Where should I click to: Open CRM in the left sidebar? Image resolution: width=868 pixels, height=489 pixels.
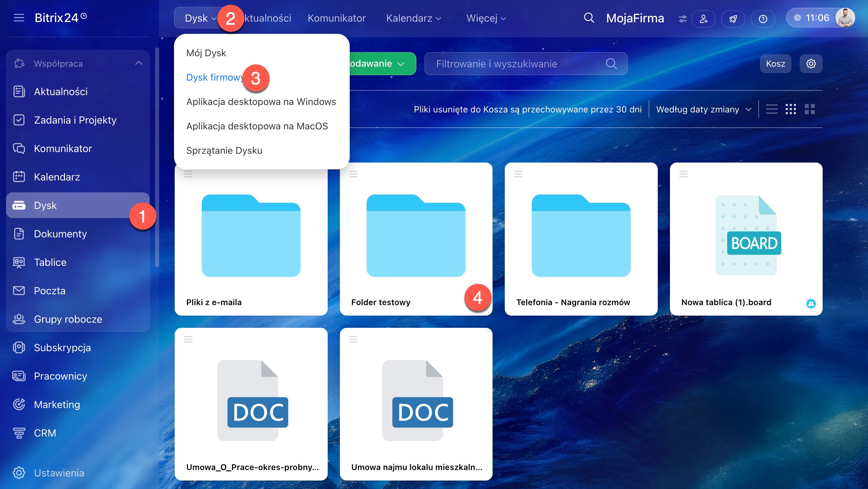point(45,433)
